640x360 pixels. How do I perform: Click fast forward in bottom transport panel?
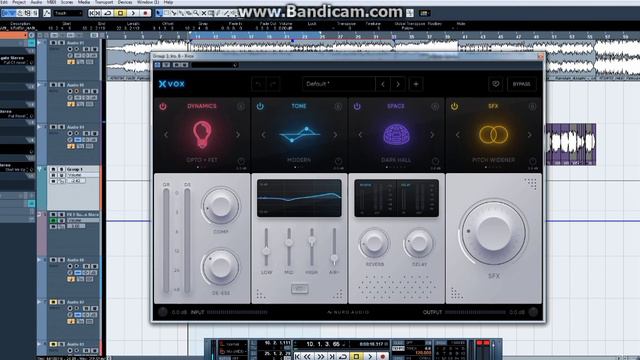[x=321, y=356]
